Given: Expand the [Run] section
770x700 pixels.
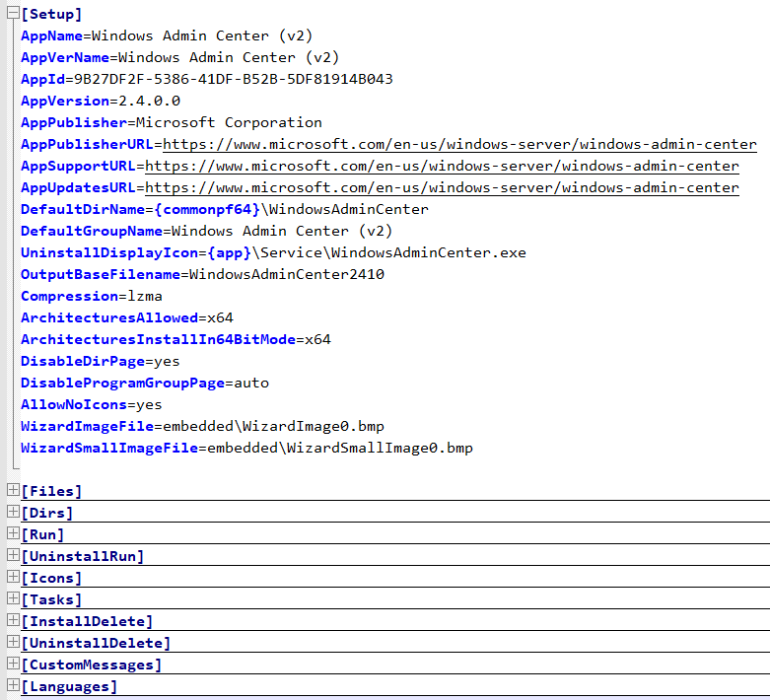Looking at the screenshot, I should click(x=12, y=533).
